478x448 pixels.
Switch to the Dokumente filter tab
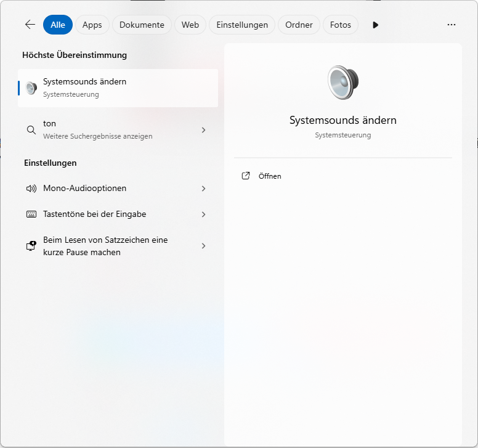point(142,25)
